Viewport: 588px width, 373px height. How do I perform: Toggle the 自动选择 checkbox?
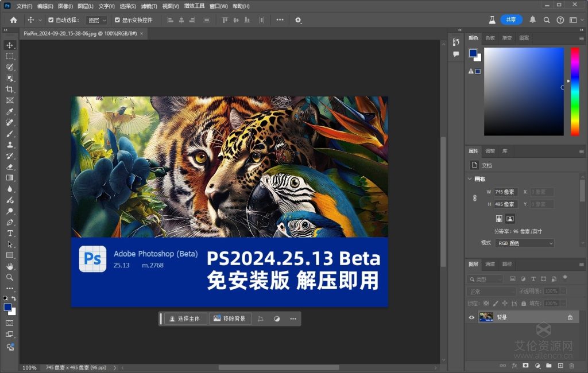(x=51, y=20)
